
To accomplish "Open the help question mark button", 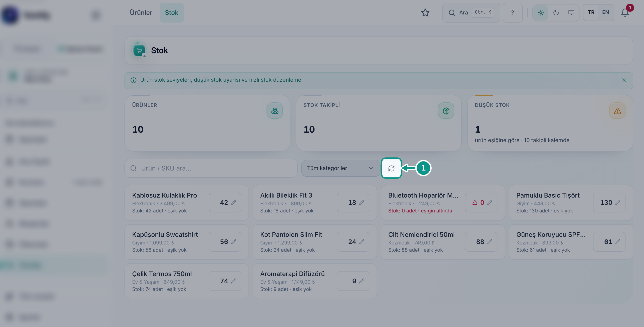I will (x=513, y=12).
